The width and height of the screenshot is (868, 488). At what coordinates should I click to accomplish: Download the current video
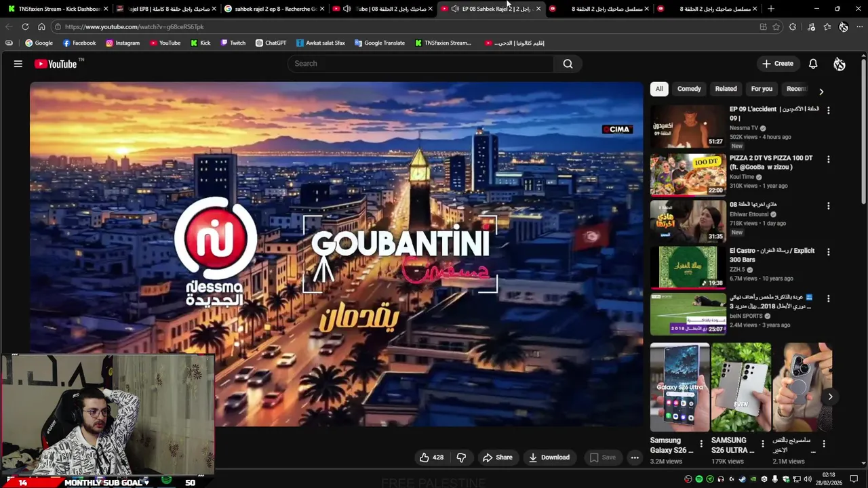(x=549, y=457)
